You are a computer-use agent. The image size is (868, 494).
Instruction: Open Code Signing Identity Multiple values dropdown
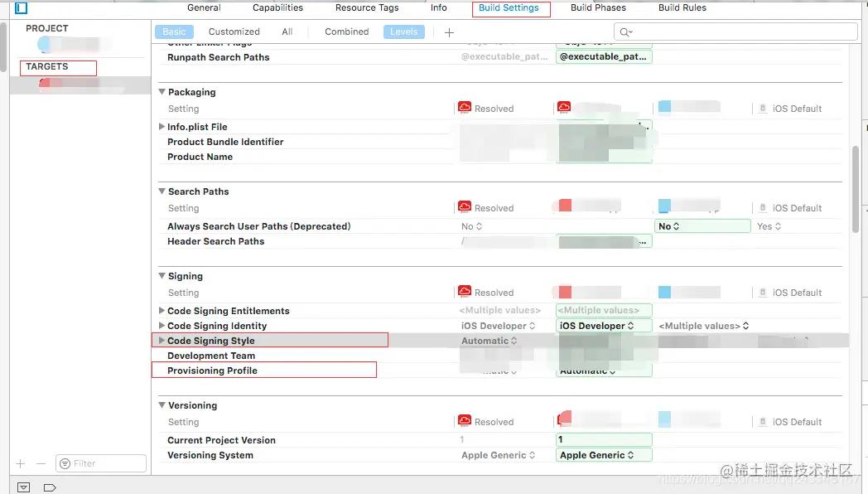click(703, 326)
